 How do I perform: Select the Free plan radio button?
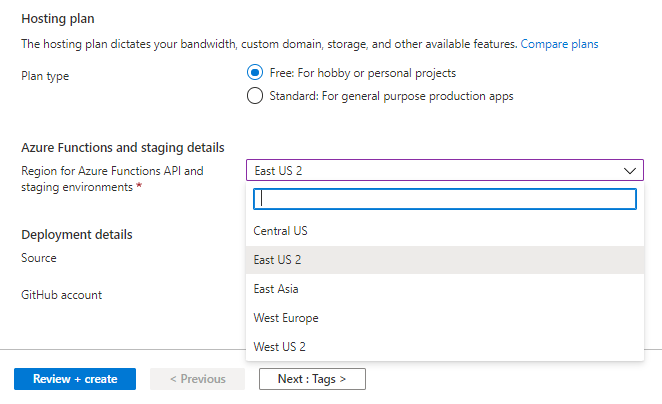(x=254, y=73)
